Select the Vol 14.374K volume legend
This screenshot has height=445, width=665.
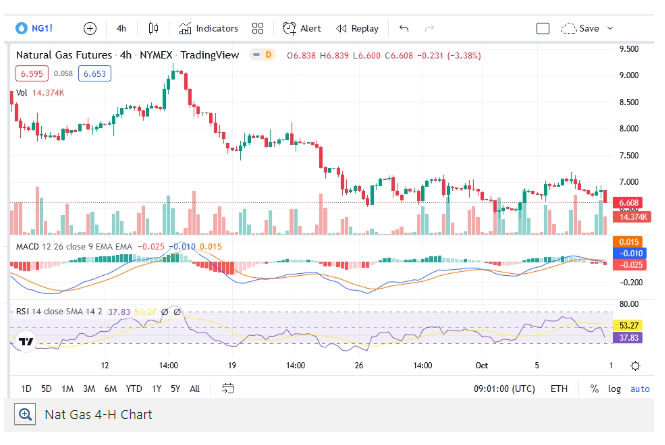click(40, 93)
